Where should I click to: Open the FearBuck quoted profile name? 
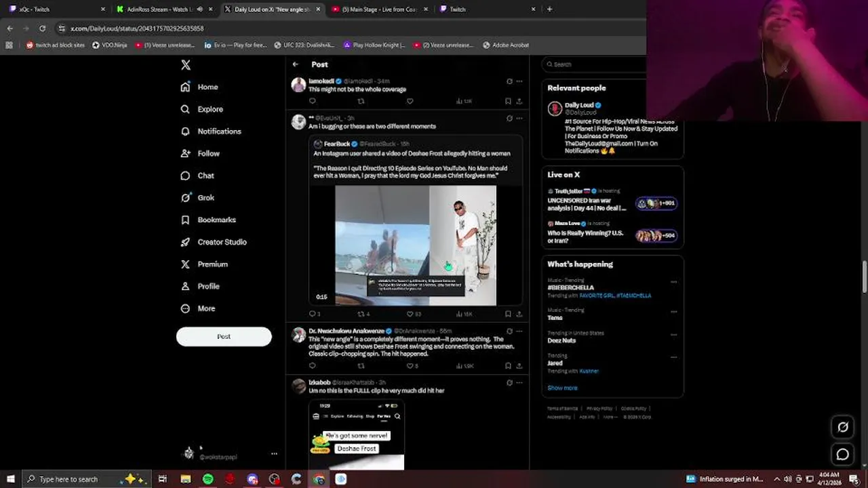point(337,144)
